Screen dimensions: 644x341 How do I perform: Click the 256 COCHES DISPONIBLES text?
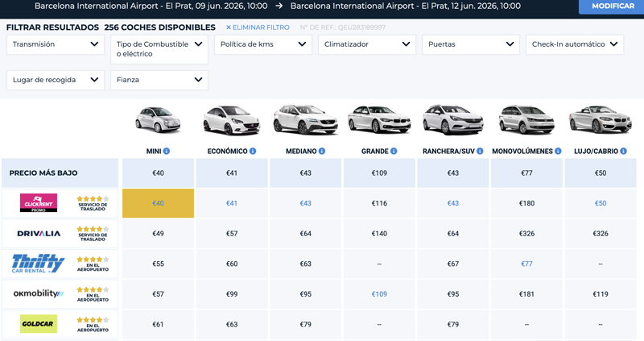tap(159, 27)
